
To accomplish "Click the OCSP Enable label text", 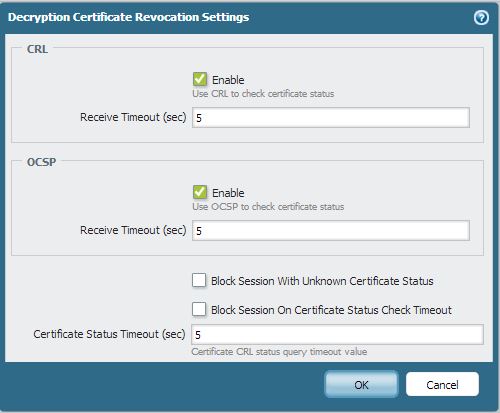I will coord(228,193).
